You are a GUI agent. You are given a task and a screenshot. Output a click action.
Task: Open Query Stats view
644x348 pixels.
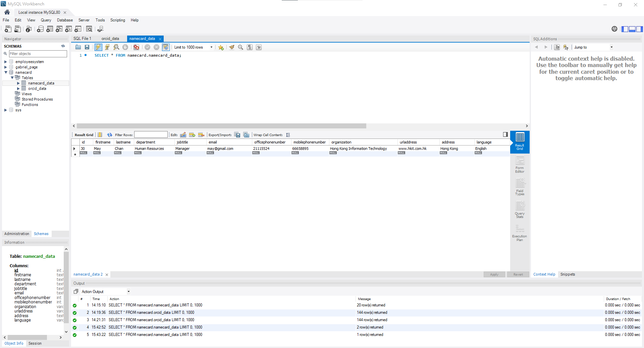[520, 210]
